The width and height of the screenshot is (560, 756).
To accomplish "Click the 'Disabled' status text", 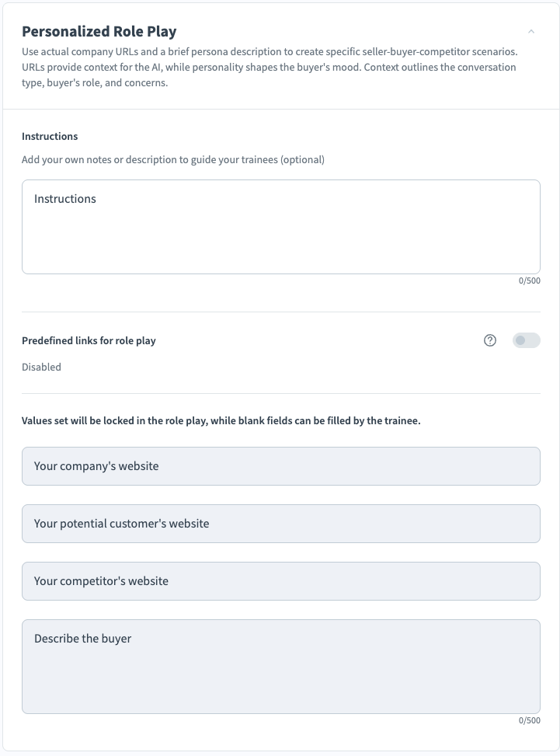I will pos(41,367).
